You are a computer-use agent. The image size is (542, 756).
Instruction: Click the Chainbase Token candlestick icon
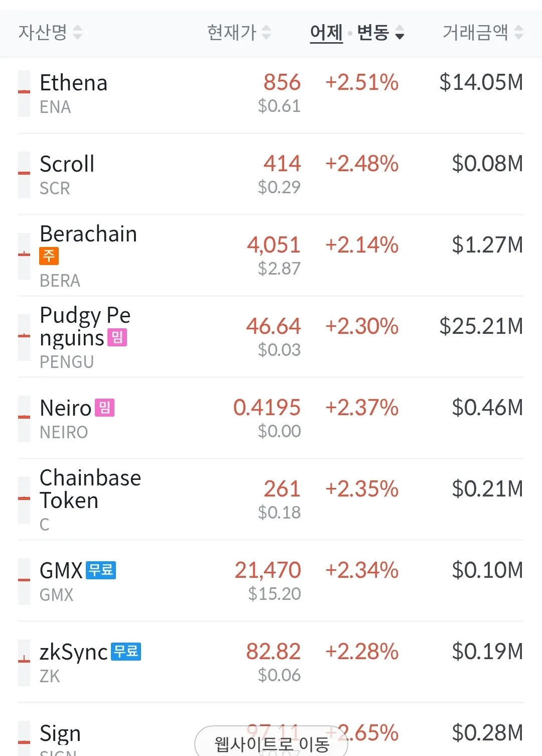pos(24,500)
